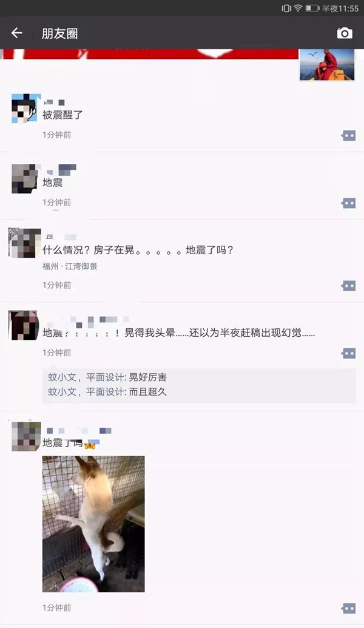
Task: Tap the red cover photo banner
Action: click(149, 54)
